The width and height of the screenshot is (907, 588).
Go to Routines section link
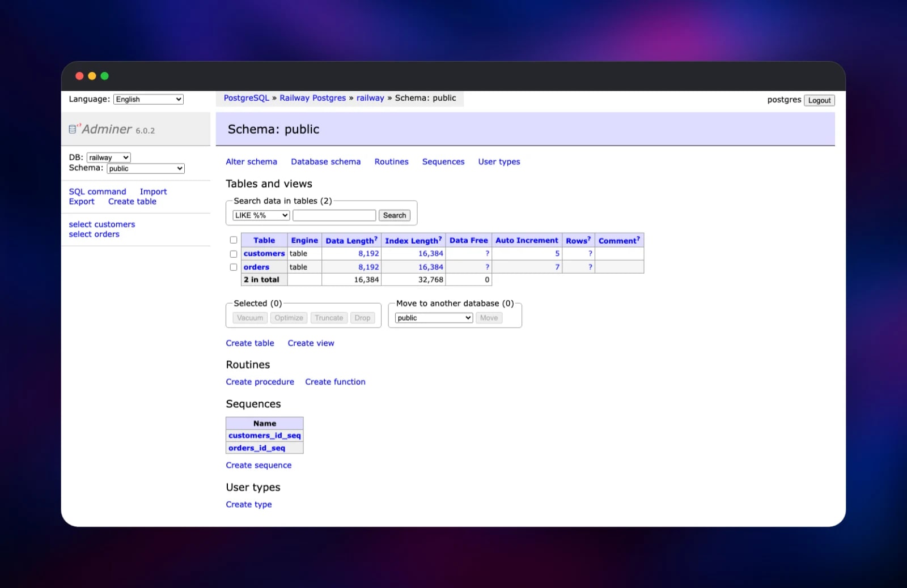coord(392,161)
